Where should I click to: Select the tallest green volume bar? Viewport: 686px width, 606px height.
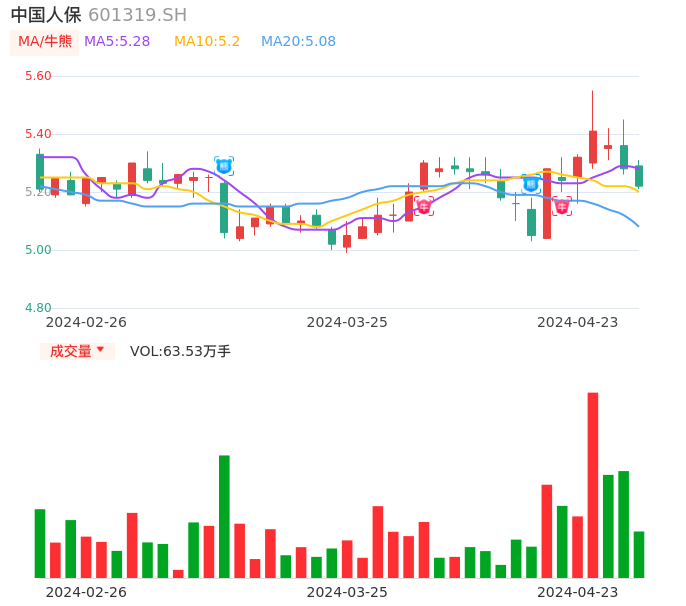point(224,516)
